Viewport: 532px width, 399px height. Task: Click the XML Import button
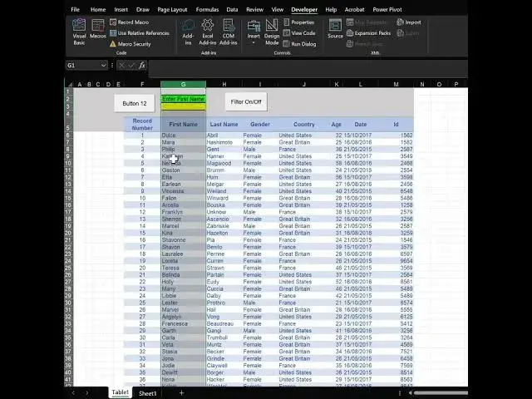point(409,22)
